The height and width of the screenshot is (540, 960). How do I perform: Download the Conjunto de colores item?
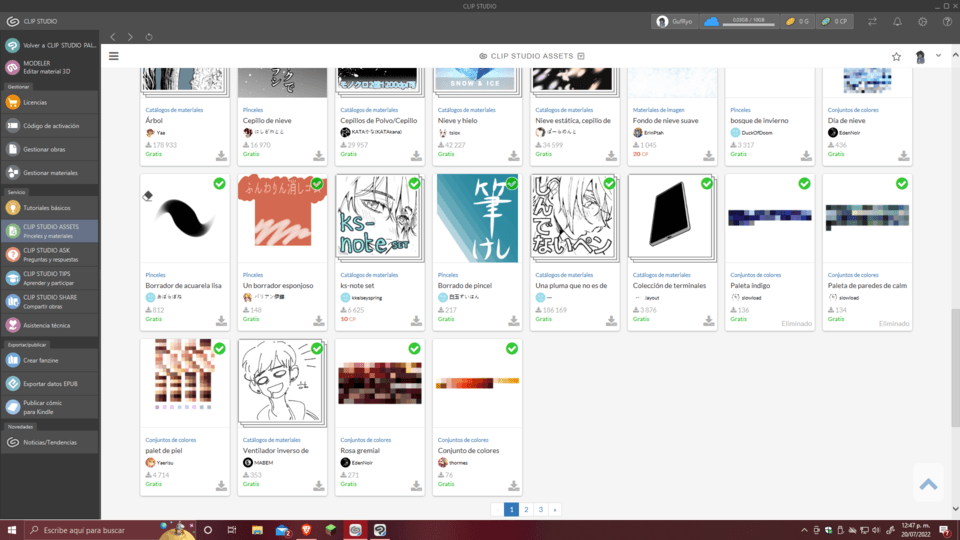tap(514, 486)
